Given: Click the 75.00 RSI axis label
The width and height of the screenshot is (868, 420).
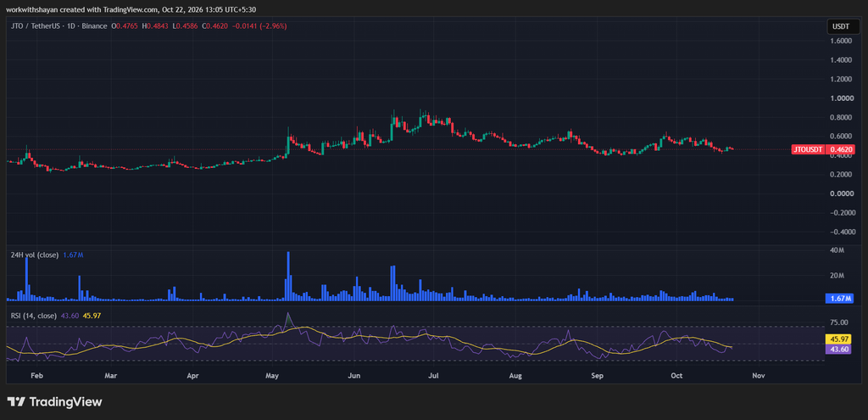Looking at the screenshot, I should click(838, 322).
